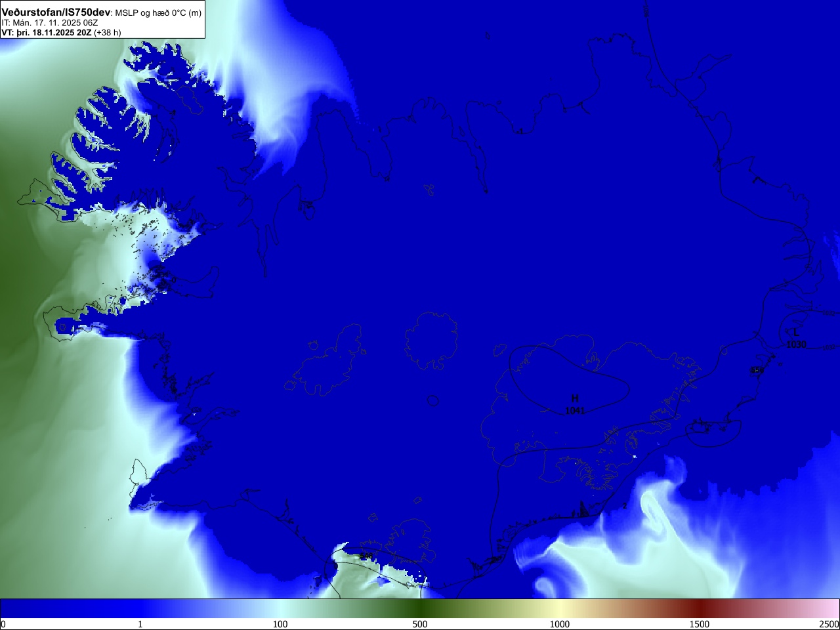Screen dimensions: 840x630
Task: Click the dark green section of the color bar
Action: 420,608
